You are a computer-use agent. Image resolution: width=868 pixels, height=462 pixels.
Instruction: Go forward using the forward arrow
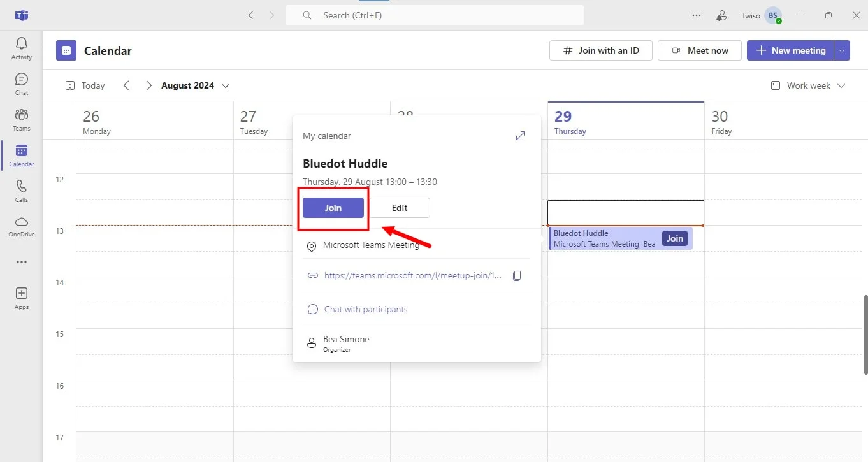272,15
